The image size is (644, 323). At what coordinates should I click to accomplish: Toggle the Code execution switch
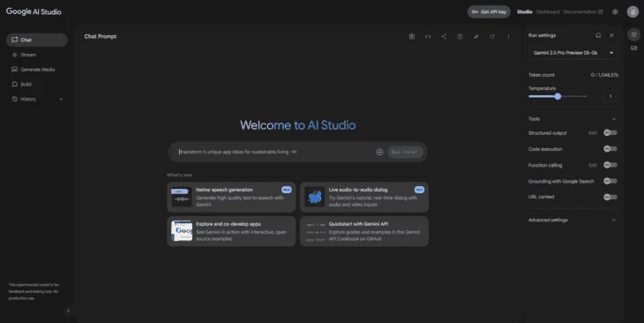pyautogui.click(x=610, y=149)
